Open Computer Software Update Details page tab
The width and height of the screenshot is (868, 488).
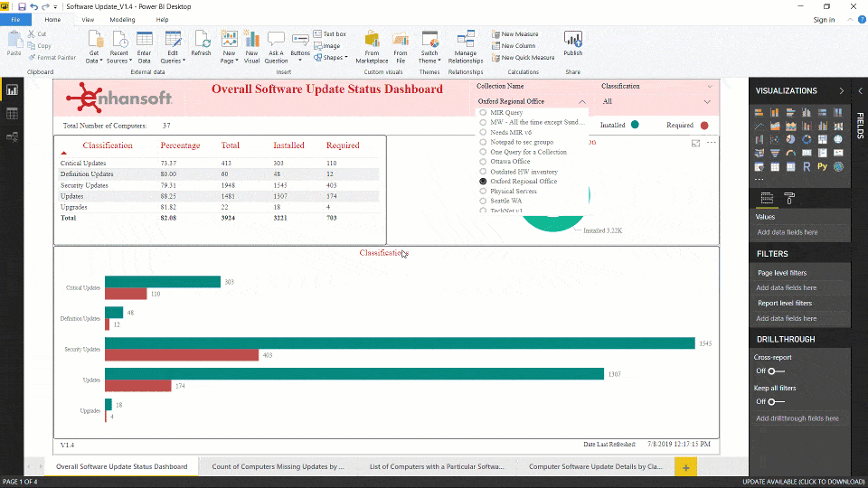[596, 466]
